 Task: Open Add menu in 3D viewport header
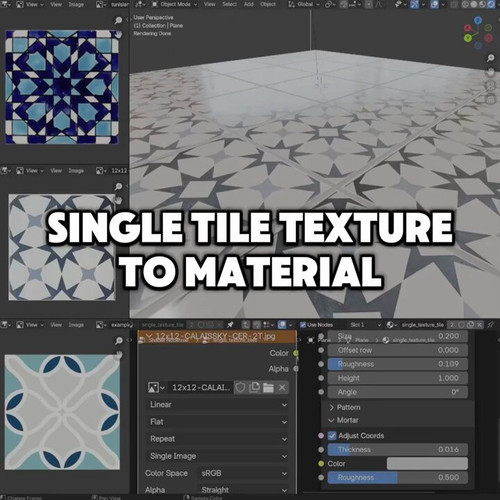pyautogui.click(x=249, y=4)
